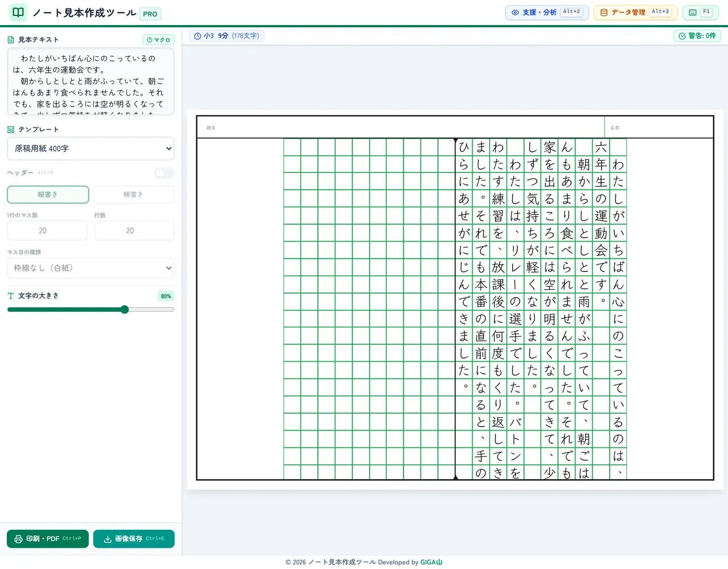Click the open book logo icon
Screen dimensions: 728x569
[x=18, y=13]
